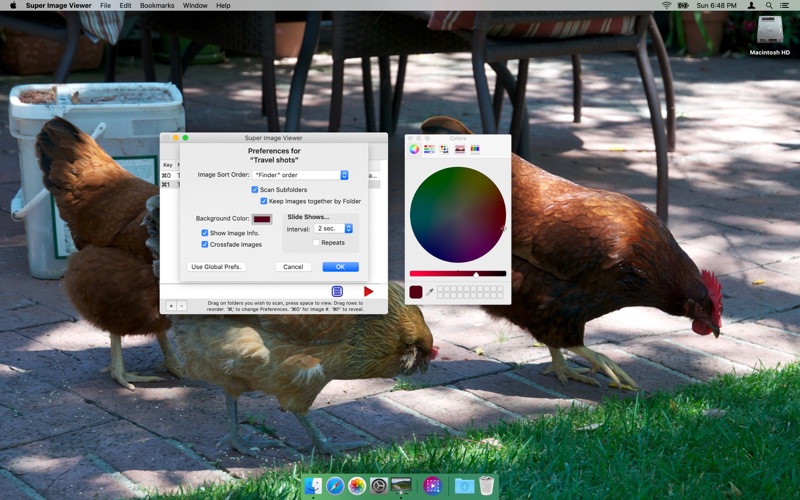Screen dimensions: 800x500
Task: Open the Window menu
Action: coord(195,6)
